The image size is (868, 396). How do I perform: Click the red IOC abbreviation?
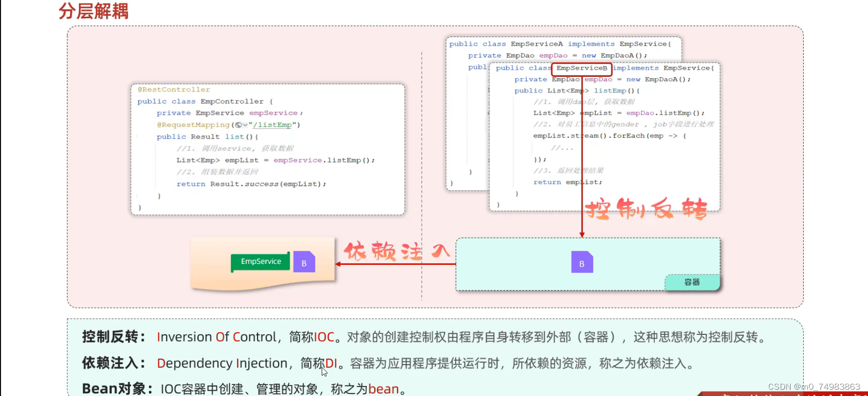[324, 337]
